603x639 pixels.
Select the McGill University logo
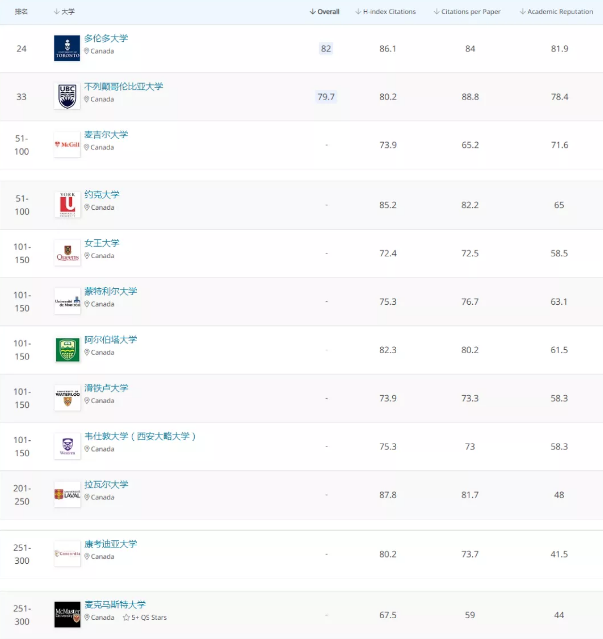67,144
